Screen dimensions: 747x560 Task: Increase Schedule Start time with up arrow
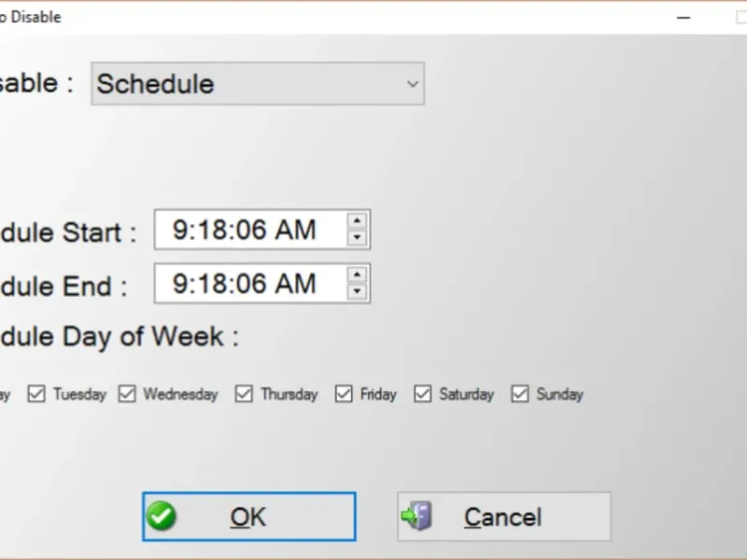pos(357,221)
